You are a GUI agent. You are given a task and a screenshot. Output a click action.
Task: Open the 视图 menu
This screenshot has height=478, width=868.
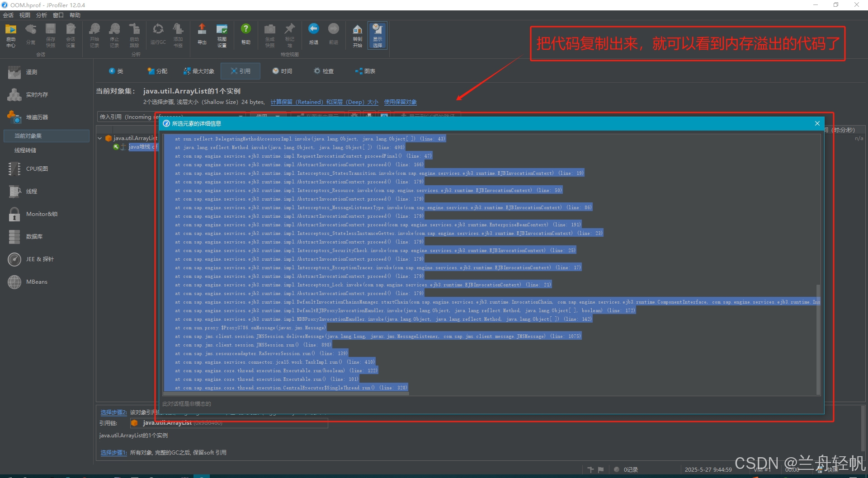[25, 15]
